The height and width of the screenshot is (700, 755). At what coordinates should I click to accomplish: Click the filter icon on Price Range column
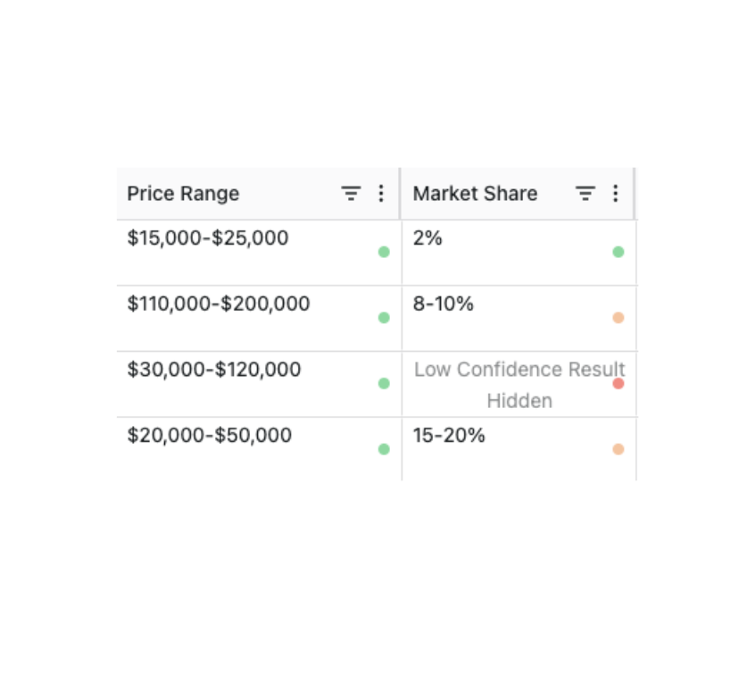[x=351, y=193]
